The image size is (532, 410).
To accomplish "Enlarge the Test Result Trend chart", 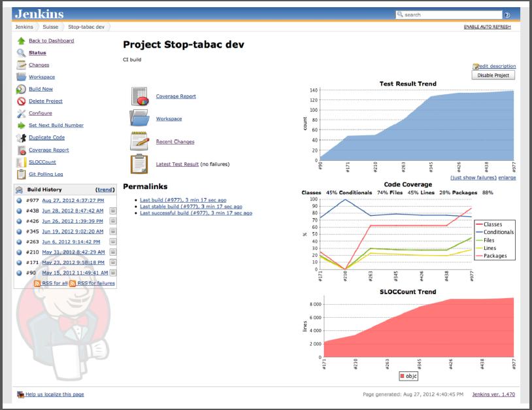I will [507, 178].
